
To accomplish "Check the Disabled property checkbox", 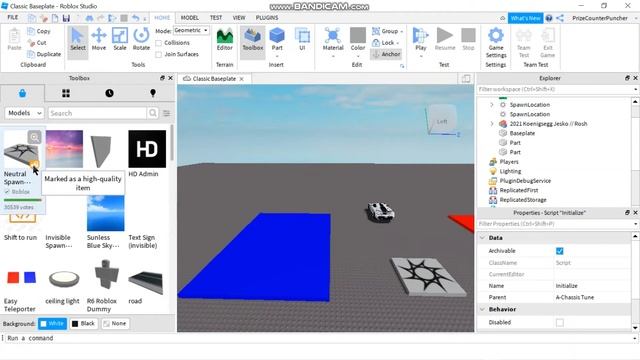I will [x=560, y=322].
